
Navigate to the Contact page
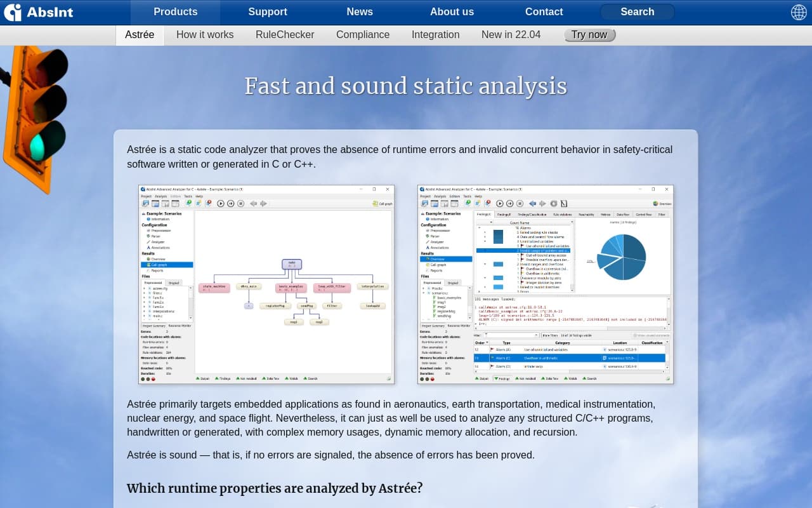544,12
